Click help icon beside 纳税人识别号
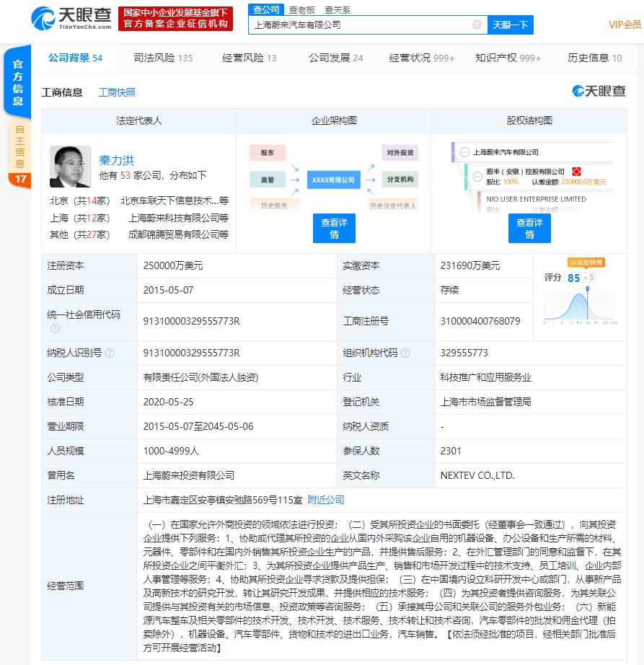 [110, 353]
